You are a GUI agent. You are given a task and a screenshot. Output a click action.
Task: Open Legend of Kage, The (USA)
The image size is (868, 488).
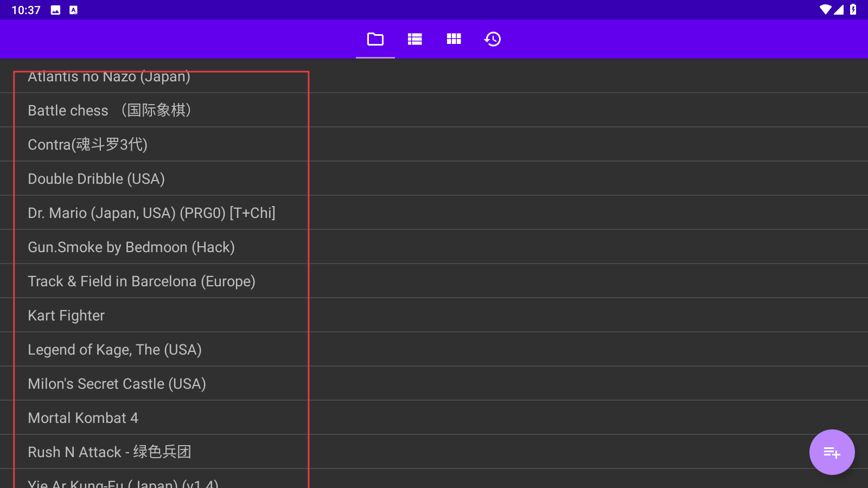click(114, 350)
